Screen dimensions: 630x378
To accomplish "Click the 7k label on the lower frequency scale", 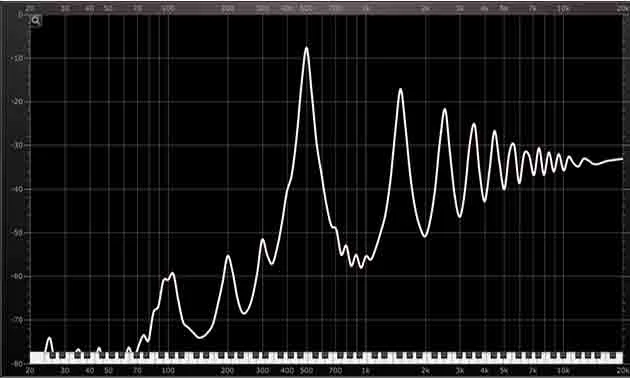I will [x=532, y=370].
